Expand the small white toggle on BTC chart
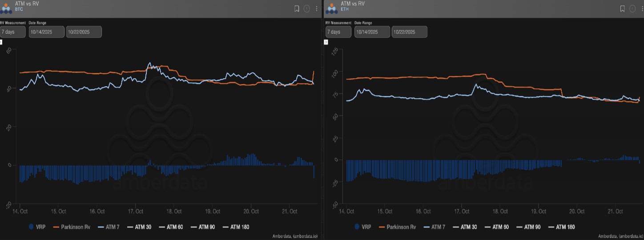644x240 pixels. (1, 42)
